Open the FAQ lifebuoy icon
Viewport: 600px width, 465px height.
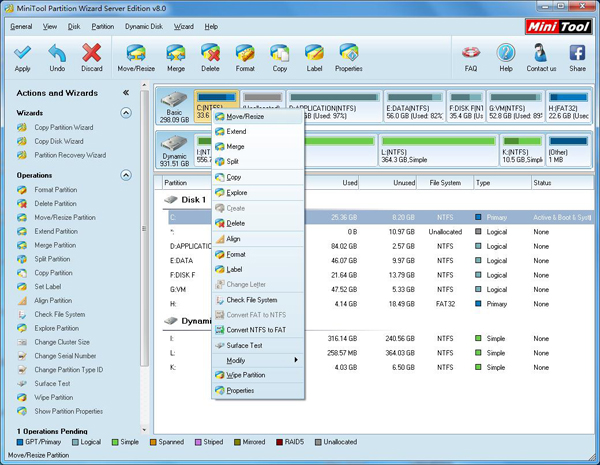(471, 53)
